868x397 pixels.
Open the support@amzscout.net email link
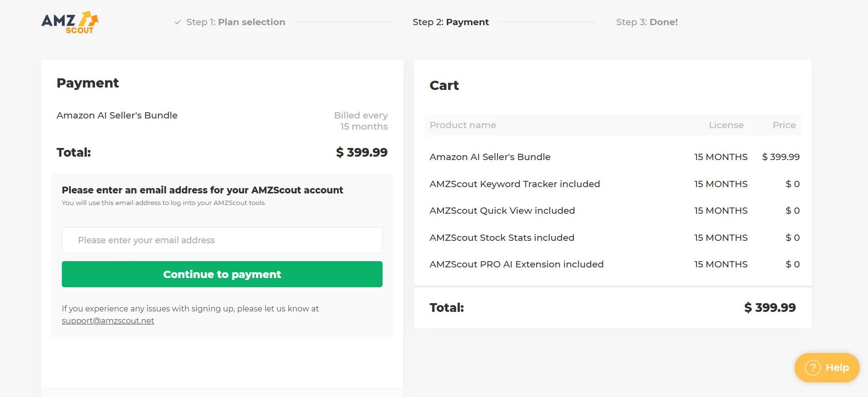click(108, 321)
